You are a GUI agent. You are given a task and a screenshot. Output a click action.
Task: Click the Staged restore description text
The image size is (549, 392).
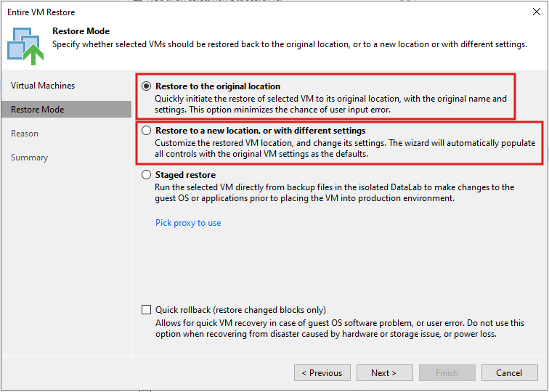pos(334,192)
